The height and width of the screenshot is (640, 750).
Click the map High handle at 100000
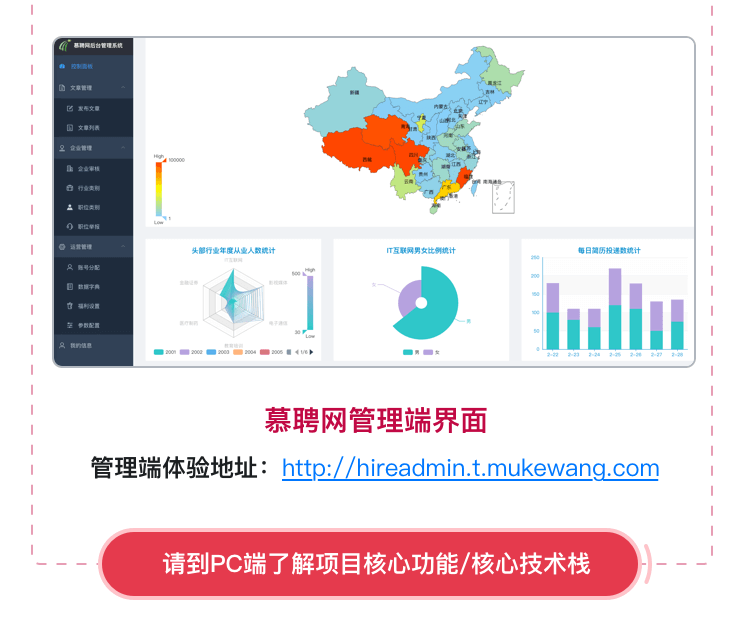(x=164, y=160)
